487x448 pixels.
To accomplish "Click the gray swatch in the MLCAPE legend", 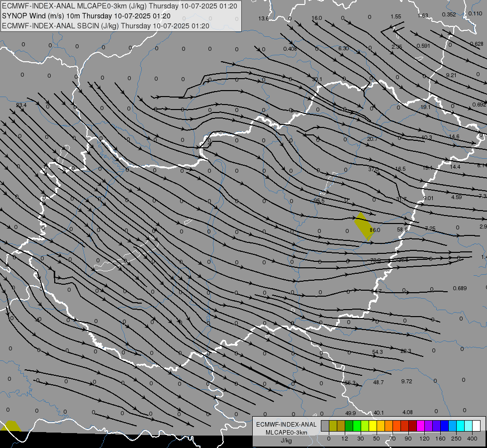I will point(325,426).
